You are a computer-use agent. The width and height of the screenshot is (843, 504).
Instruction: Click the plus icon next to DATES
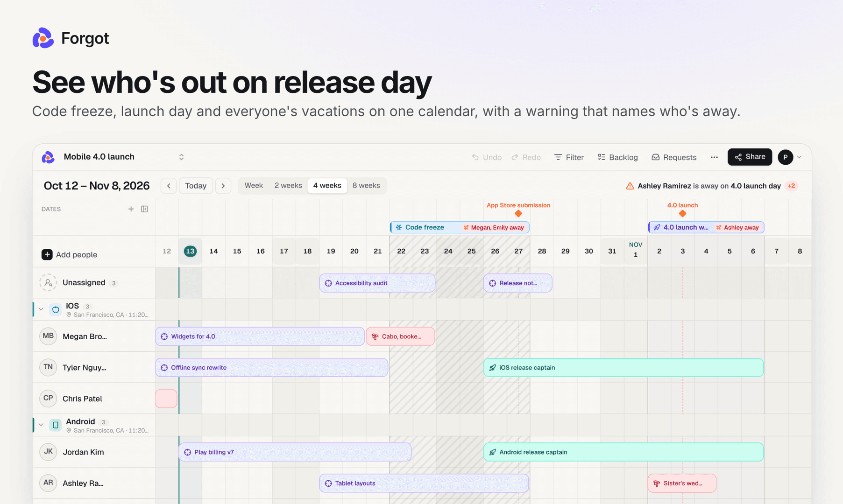coord(131,209)
